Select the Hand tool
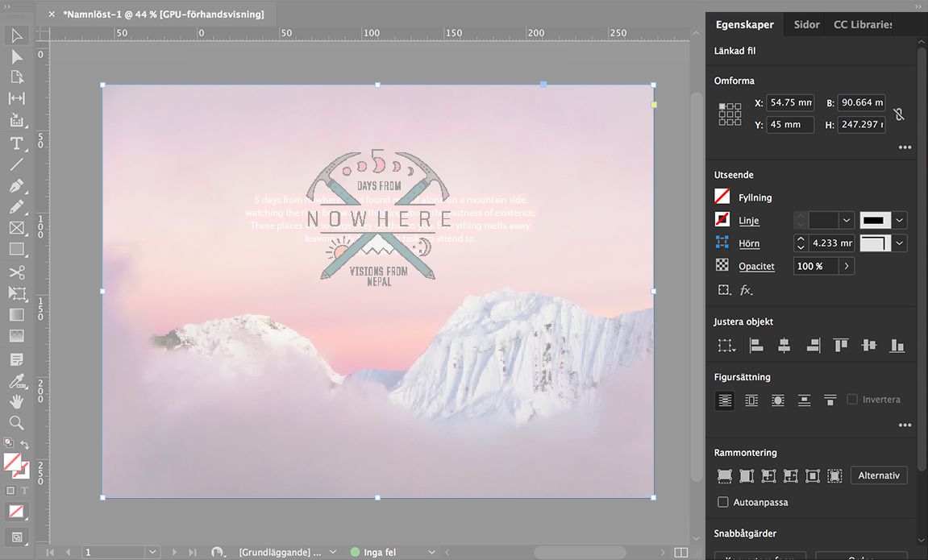Screen dimensions: 928x560 coord(17,401)
